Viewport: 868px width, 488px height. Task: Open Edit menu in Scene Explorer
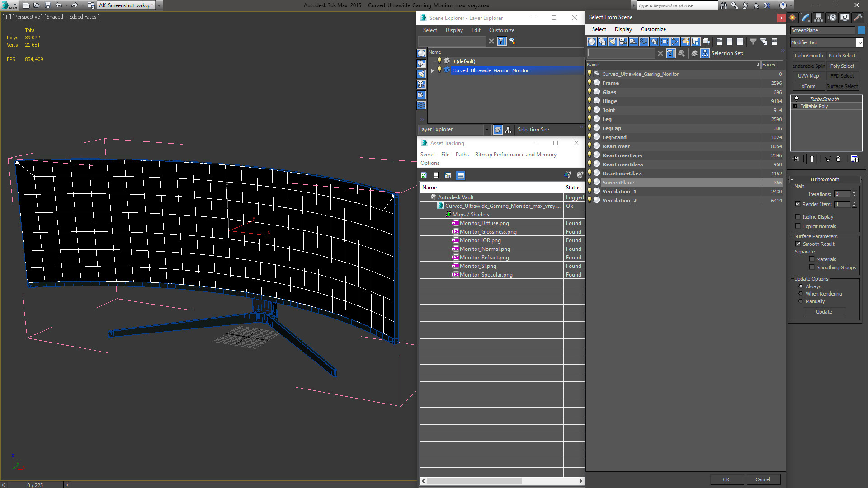476,30
